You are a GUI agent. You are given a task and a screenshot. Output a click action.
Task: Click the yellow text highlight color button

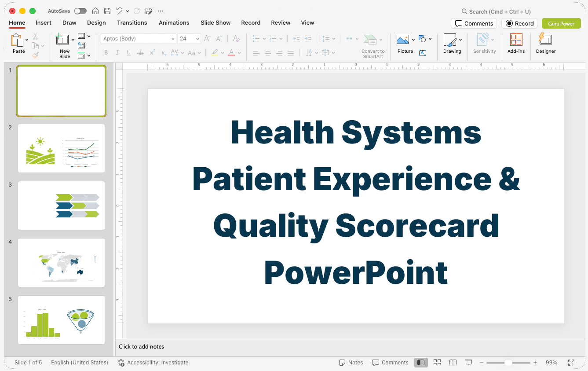tap(215, 53)
